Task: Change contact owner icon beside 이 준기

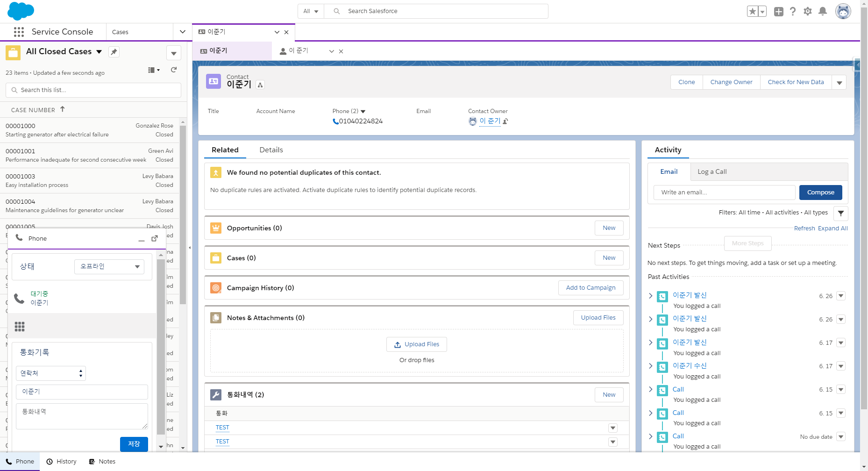Action: pyautogui.click(x=505, y=121)
